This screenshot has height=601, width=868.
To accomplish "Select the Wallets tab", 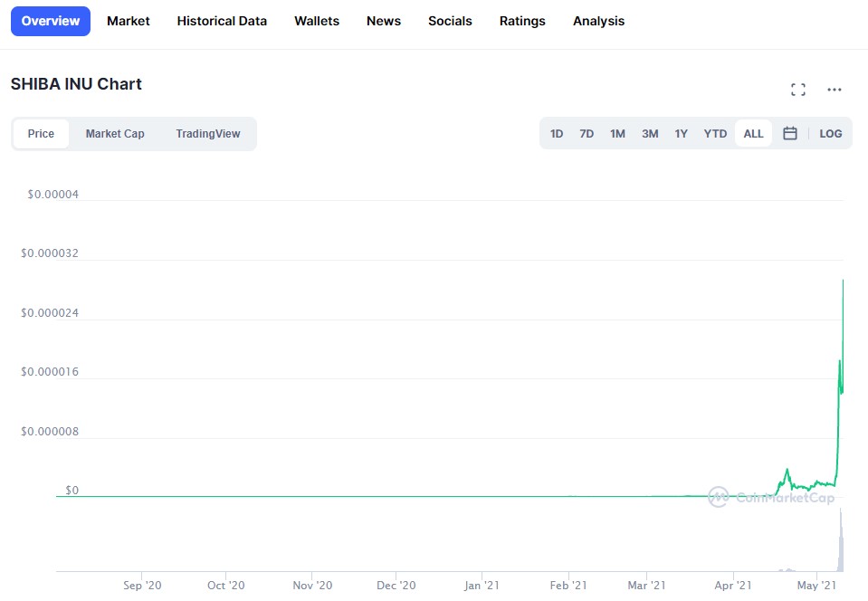I will pyautogui.click(x=317, y=21).
